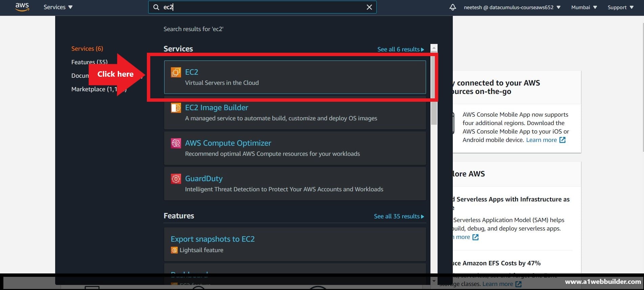Click external link icon after Mobile App Learn more

pyautogui.click(x=562, y=140)
